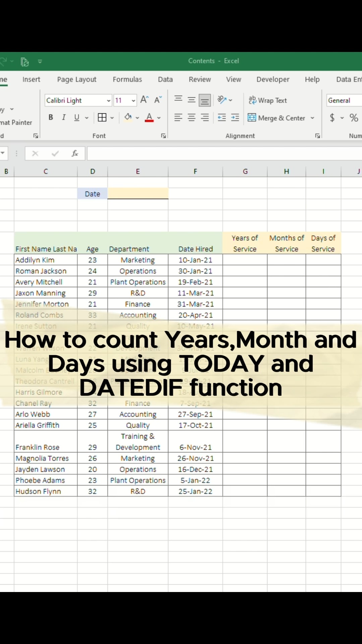The height and width of the screenshot is (644, 362).
Task: Click the Date Hired header cell
Action: pyautogui.click(x=195, y=249)
